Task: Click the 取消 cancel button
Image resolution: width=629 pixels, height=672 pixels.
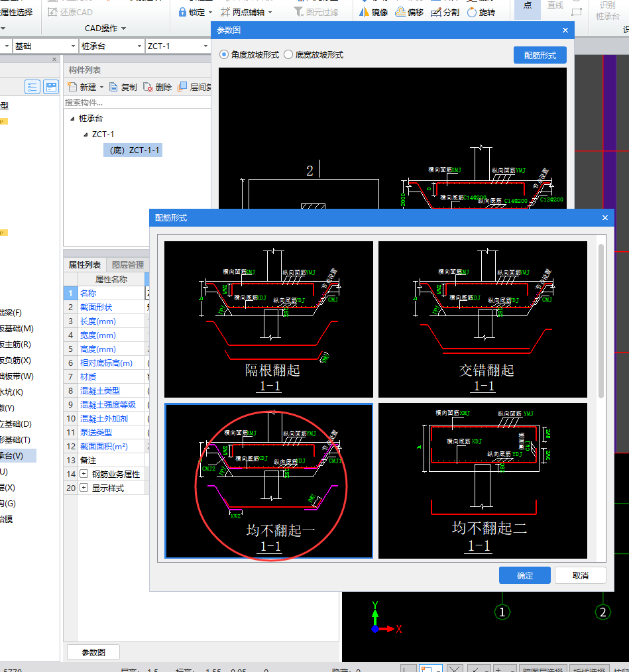Action: point(580,575)
